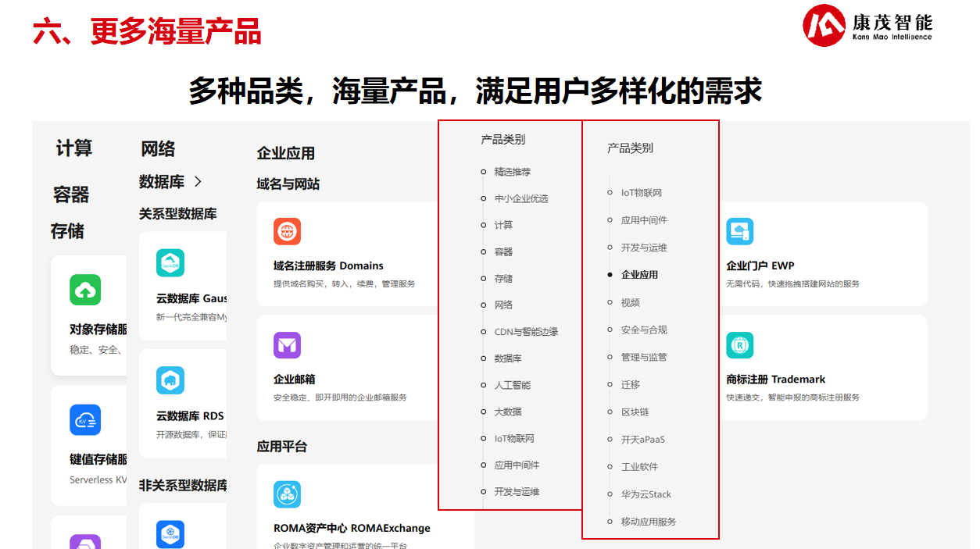Open the 容器 category heading

71,194
